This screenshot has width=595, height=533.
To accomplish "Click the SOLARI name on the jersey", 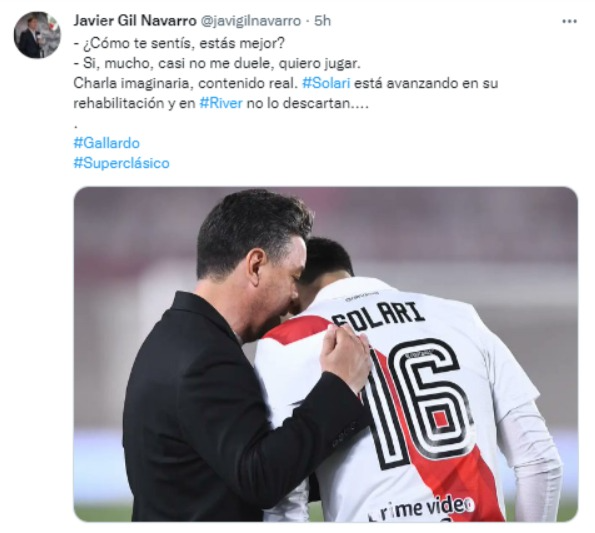I will click(x=379, y=316).
